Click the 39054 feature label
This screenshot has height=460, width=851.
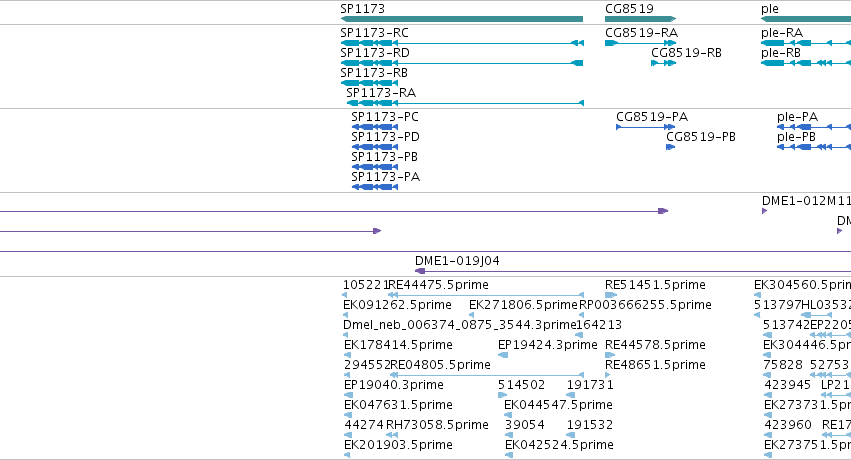click(x=525, y=425)
